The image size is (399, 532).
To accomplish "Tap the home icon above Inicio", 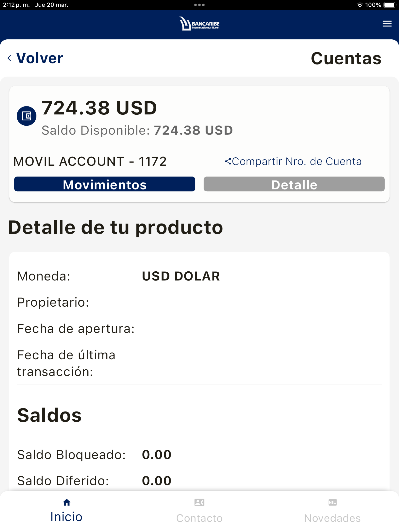I will [67, 502].
